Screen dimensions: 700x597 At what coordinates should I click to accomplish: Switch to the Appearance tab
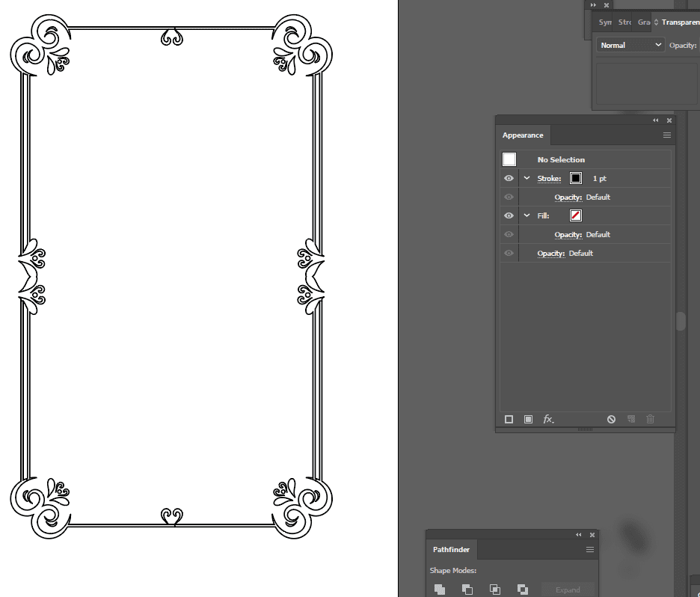(x=523, y=135)
